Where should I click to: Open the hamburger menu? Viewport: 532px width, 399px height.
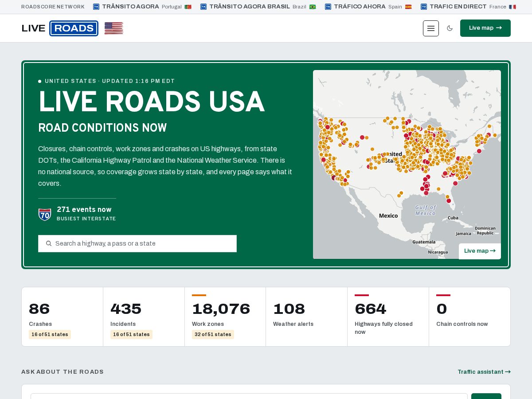pos(431,28)
